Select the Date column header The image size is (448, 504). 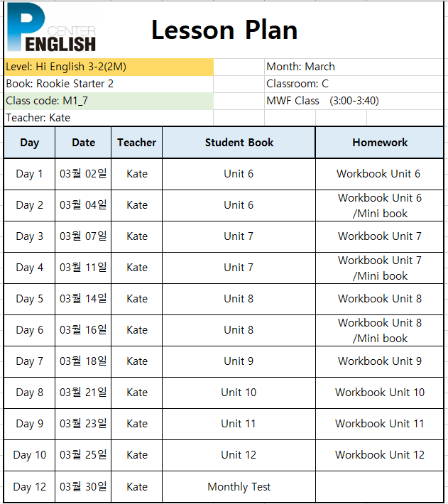pyautogui.click(x=83, y=143)
